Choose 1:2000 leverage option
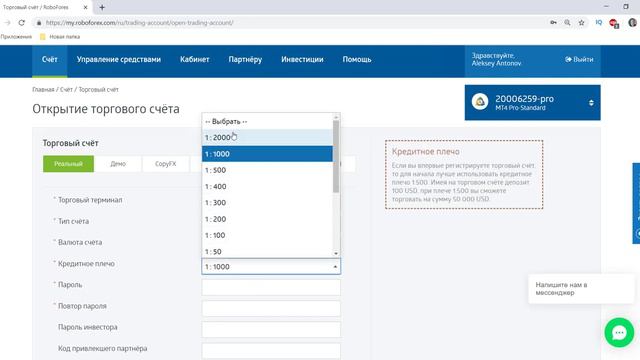The image size is (640, 360). (267, 138)
